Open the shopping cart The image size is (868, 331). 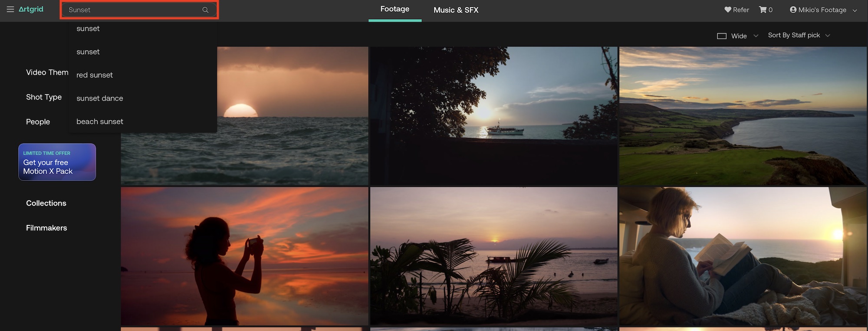click(766, 10)
